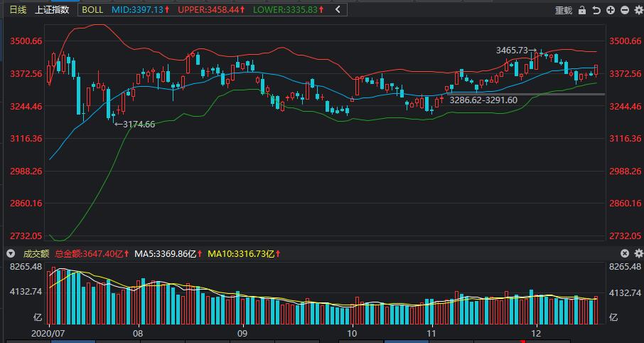
Task: Expand the 成交额 indicator dropdown arrow
Action: click(11, 254)
